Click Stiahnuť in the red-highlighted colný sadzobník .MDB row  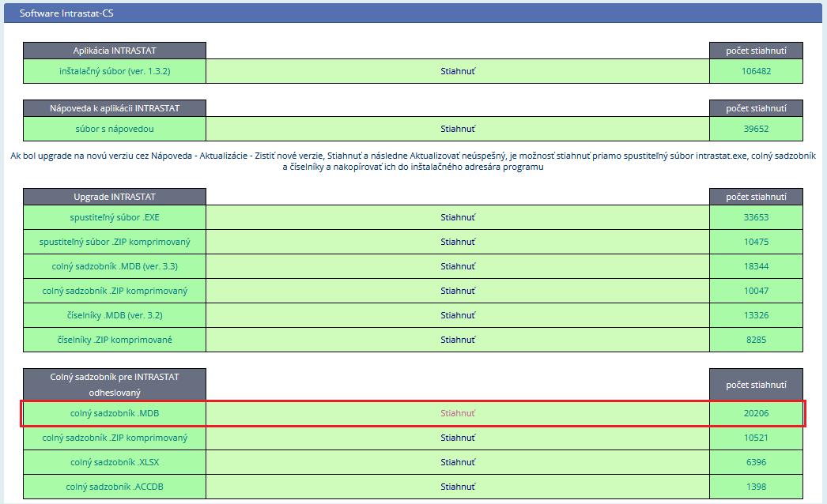(458, 413)
